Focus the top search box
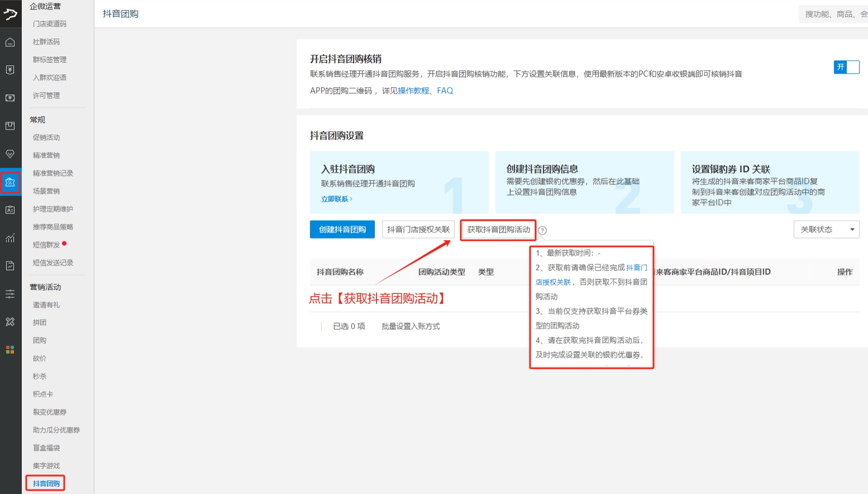Image resolution: width=868 pixels, height=494 pixels. click(x=833, y=14)
